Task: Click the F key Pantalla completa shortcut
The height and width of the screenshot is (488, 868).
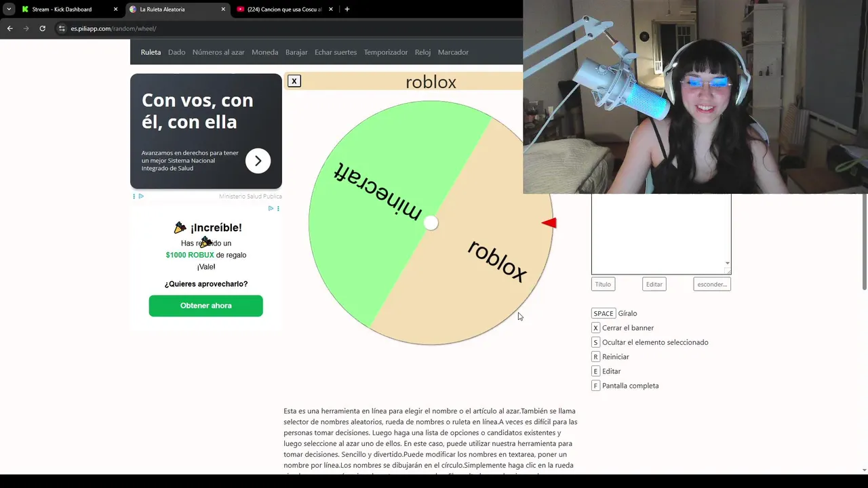Action: [595, 386]
